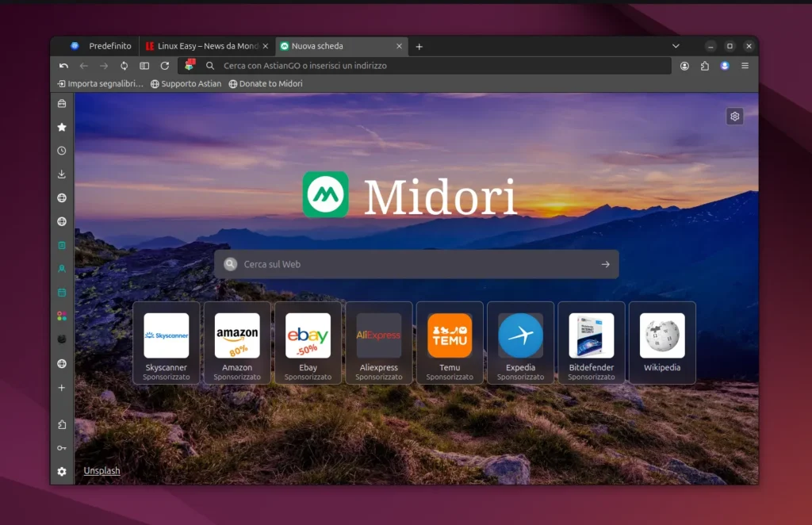
Task: Open the account profile icon in toolbar
Action: pos(684,66)
